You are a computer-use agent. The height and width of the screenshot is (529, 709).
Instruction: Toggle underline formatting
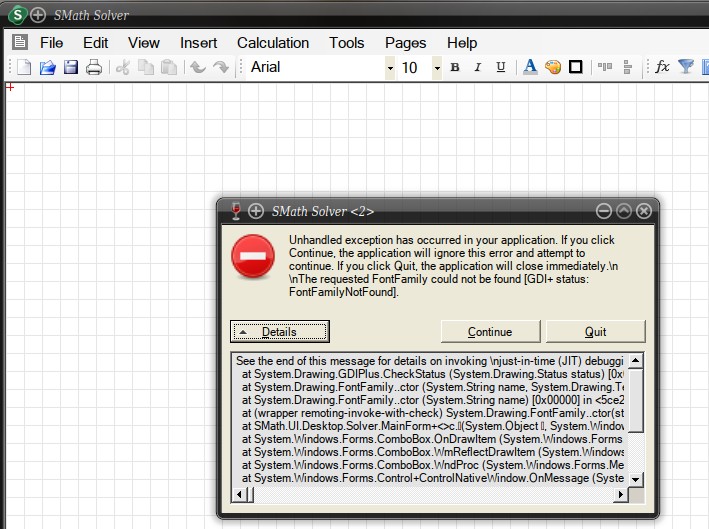coord(498,67)
